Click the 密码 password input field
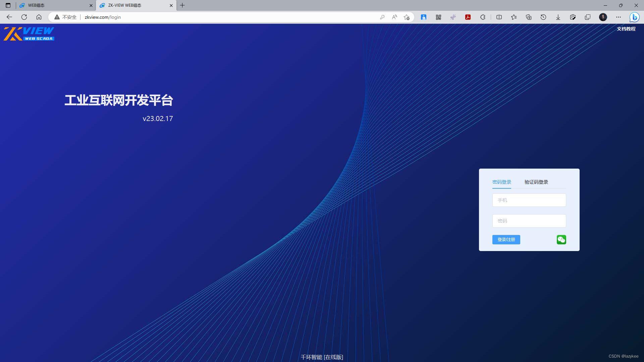This screenshot has width=644, height=362. pyautogui.click(x=529, y=221)
